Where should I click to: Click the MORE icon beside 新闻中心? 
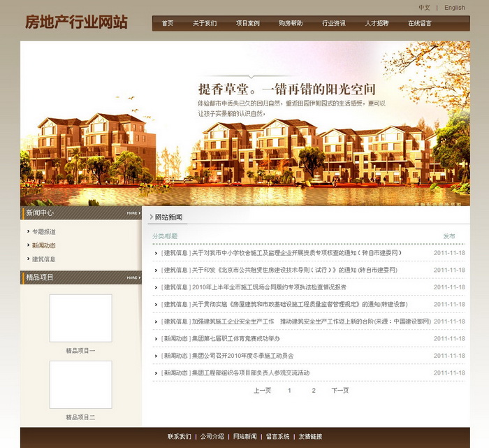coord(132,213)
